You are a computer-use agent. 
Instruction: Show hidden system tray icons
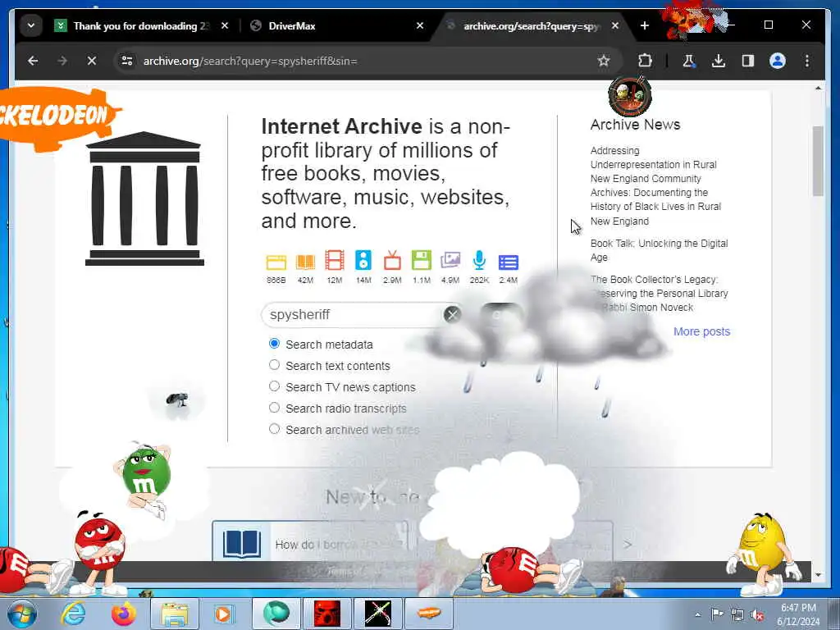tap(697, 615)
